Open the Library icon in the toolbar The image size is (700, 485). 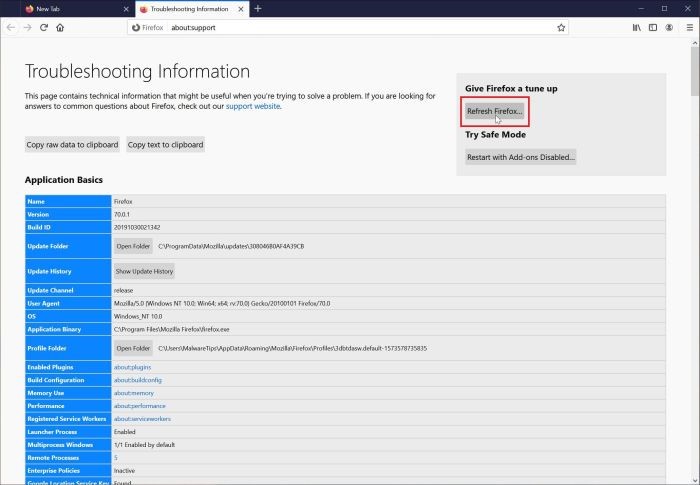637,28
